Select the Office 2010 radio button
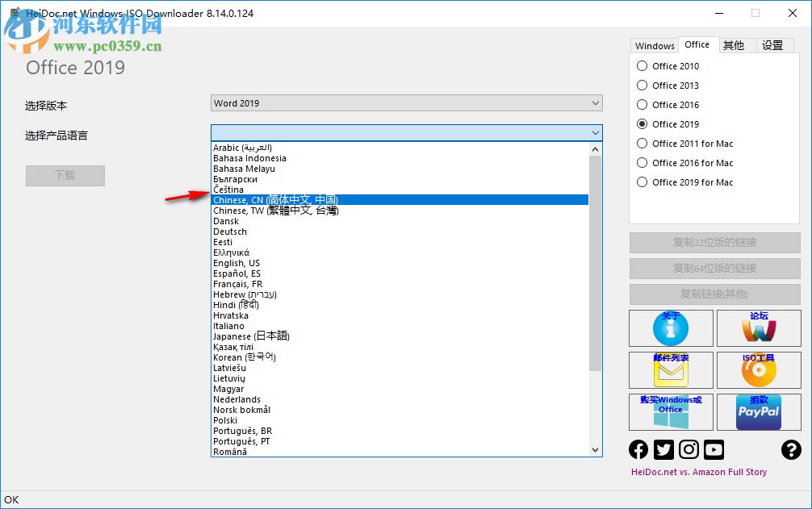The image size is (812, 509). coord(642,65)
